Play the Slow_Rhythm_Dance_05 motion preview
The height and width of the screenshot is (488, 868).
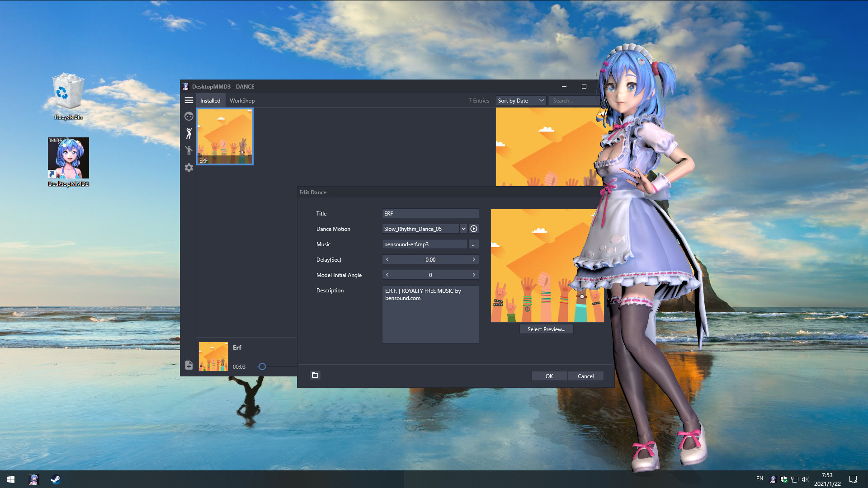pos(474,229)
